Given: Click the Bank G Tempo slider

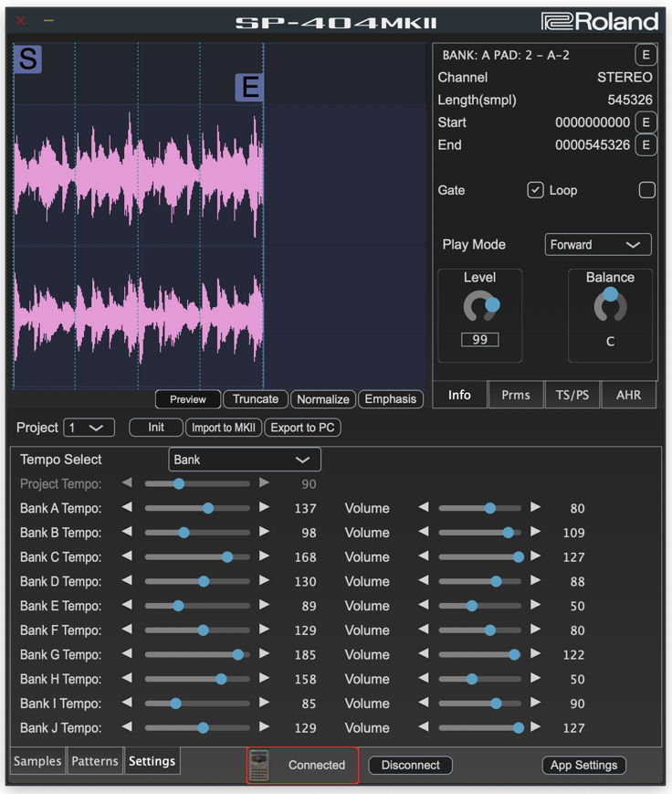Looking at the screenshot, I should coord(197,654).
